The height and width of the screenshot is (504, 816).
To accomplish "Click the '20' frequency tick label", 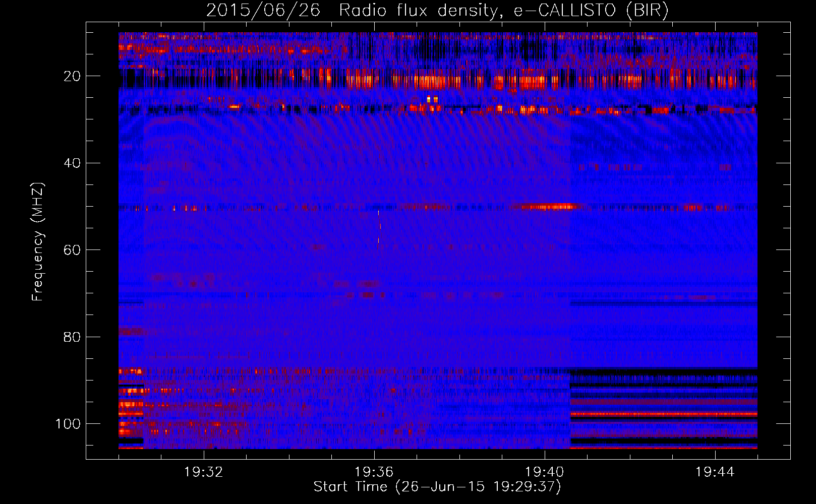I will click(x=72, y=76).
